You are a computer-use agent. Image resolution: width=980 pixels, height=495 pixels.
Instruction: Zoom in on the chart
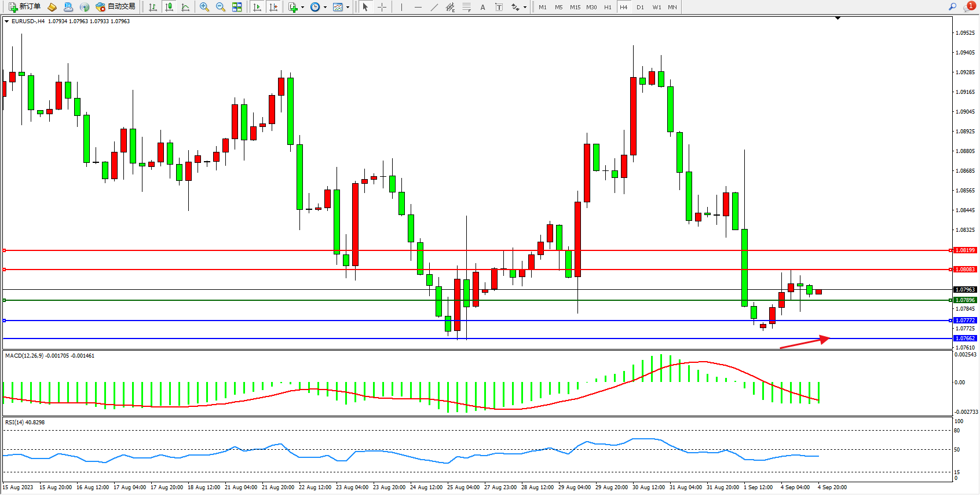[204, 7]
